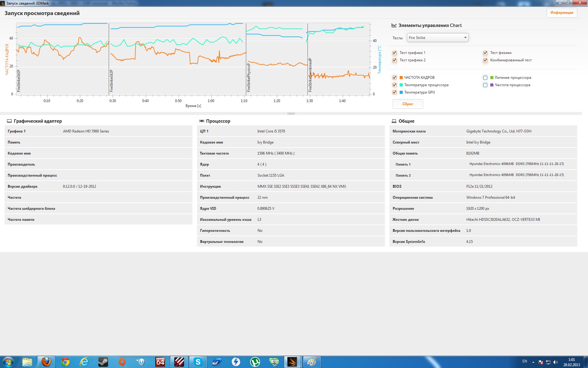Click the AIDA64 taskbar icon
Image resolution: width=588 pixels, height=368 pixels.
[x=160, y=362]
